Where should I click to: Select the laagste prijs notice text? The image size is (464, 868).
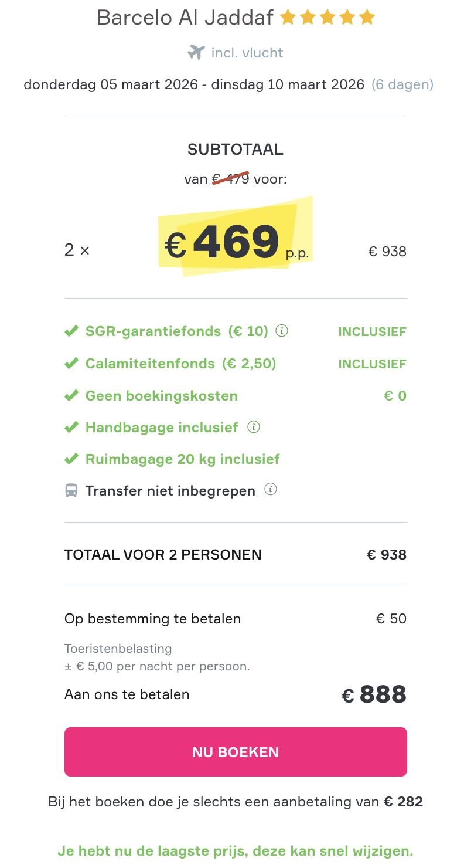pos(235,850)
